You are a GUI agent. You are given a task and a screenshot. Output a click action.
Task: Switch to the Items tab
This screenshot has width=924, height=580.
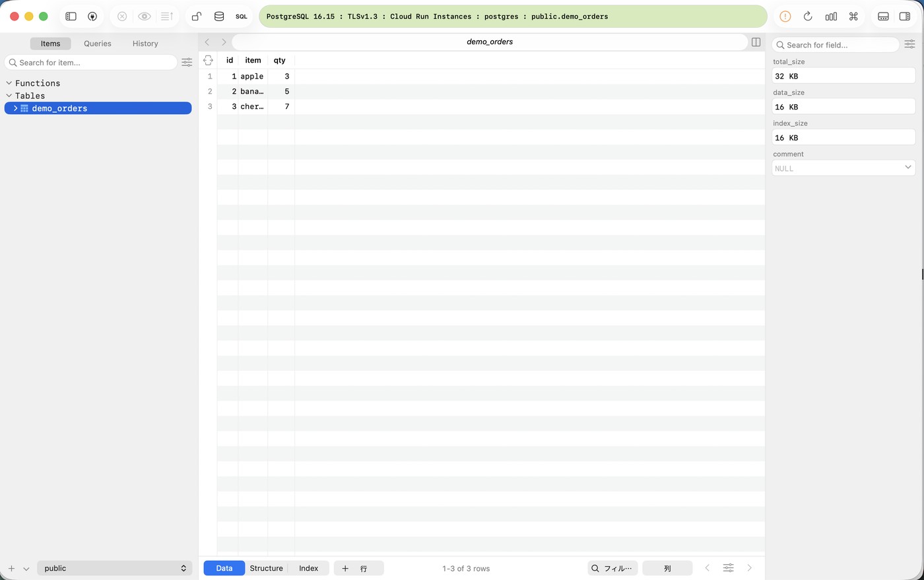50,44
